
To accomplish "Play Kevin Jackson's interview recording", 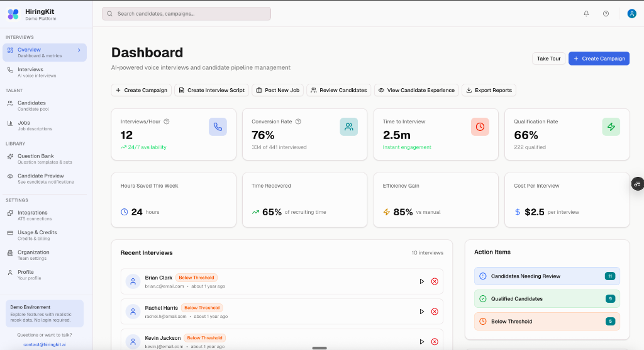I will point(421,342).
